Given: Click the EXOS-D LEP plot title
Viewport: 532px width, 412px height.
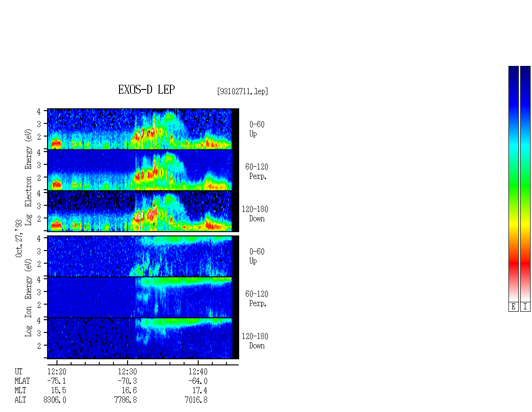Looking at the screenshot, I should [x=146, y=89].
